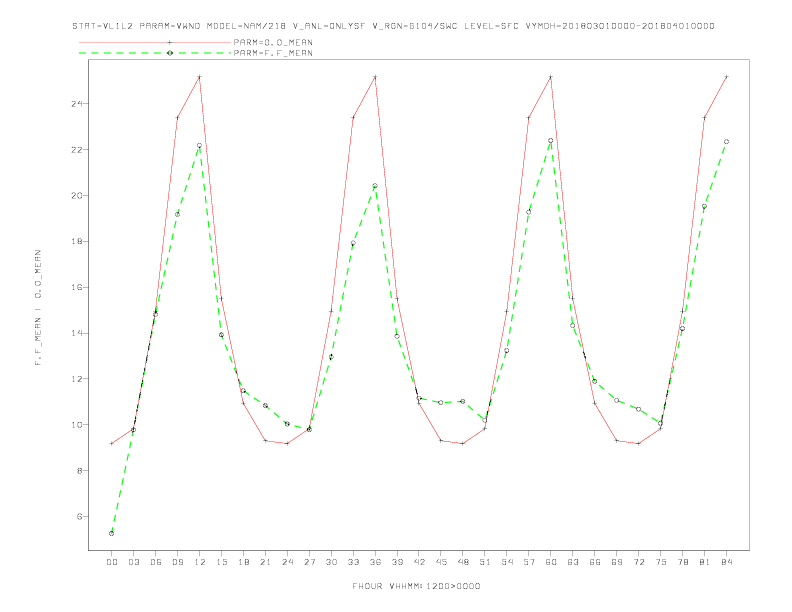Click x-axis tick label 84

point(726,562)
